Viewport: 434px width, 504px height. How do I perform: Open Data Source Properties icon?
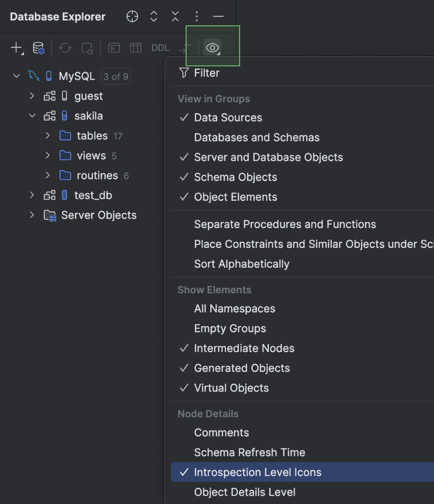click(x=38, y=48)
